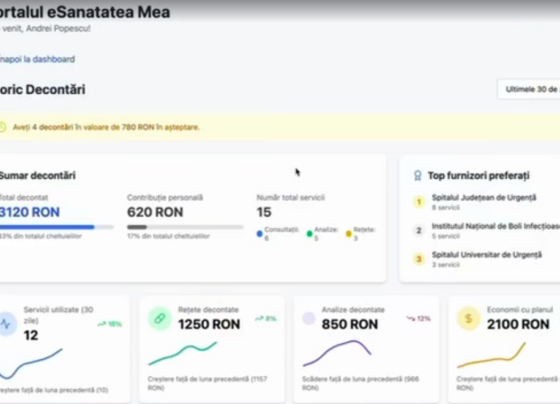Click the Contribuție personală progress bar
This screenshot has width=560, height=404.
[185, 227]
